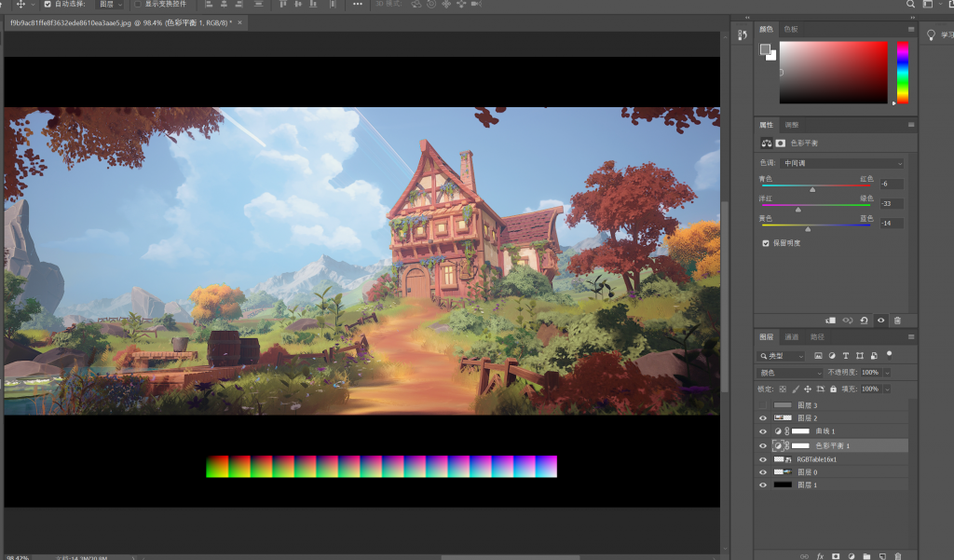Click the align left edges icon
This screenshot has height=560, width=954.
point(209,4)
